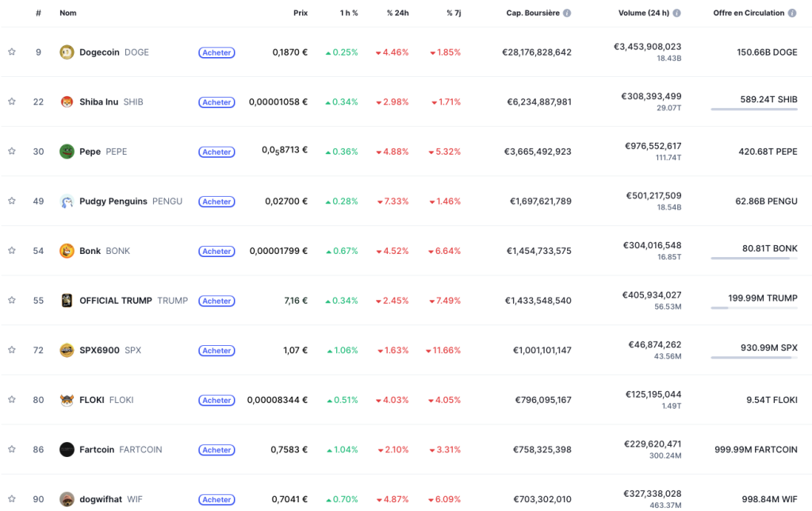Image resolution: width=812 pixels, height=511 pixels.
Task: Click the Fartcoin logo icon
Action: (x=67, y=450)
